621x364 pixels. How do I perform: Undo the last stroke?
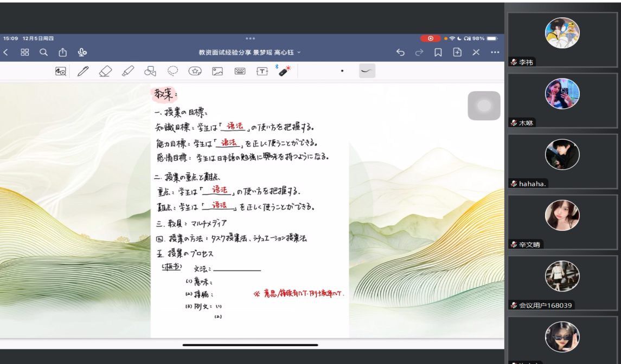click(400, 53)
